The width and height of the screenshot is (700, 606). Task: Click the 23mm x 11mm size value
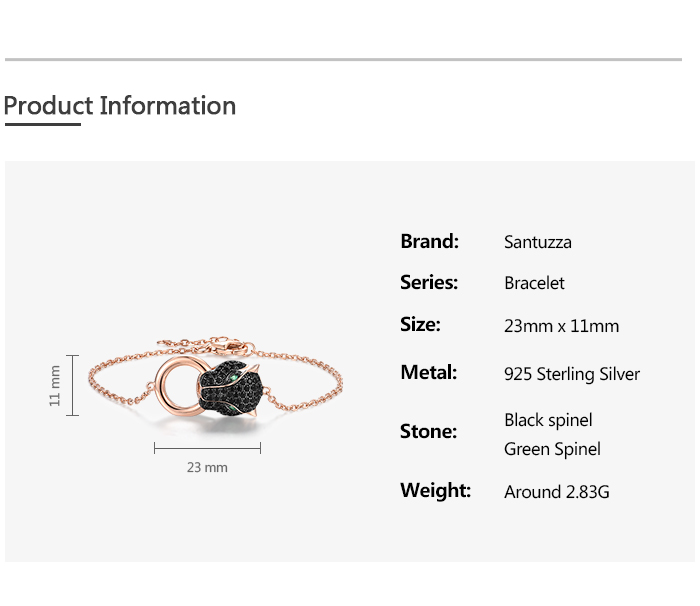(561, 326)
